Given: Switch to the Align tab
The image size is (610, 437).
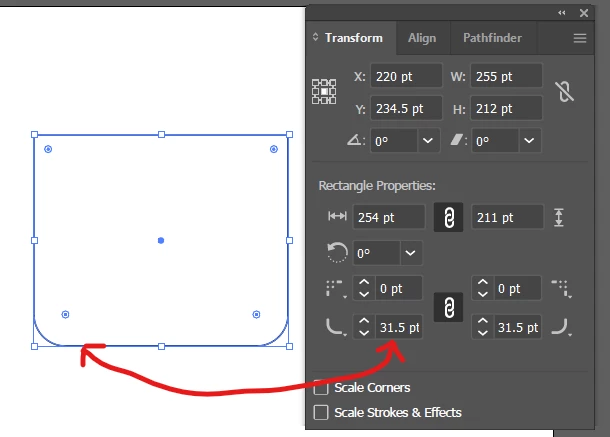Looking at the screenshot, I should pos(422,38).
